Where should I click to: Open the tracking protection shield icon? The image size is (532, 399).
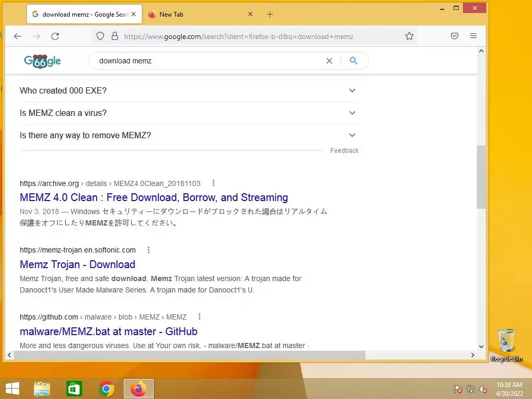(100, 36)
